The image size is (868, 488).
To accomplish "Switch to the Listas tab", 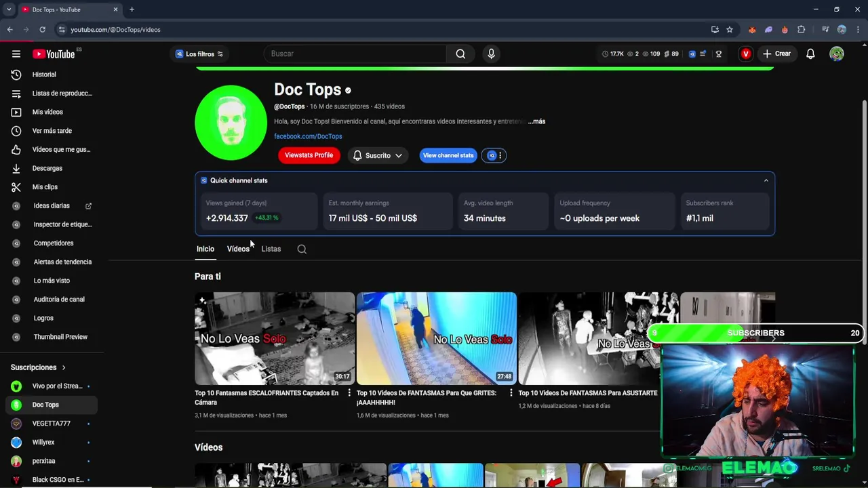I will [271, 249].
